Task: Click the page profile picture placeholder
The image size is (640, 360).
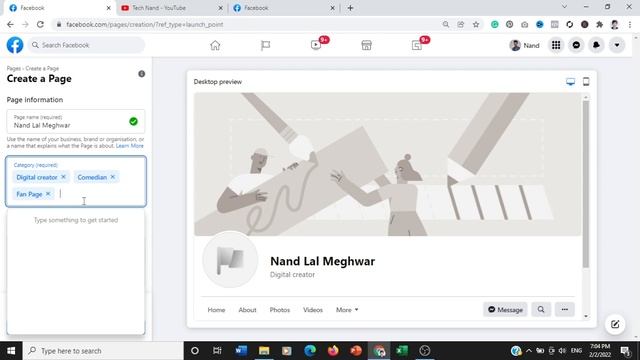Action: tap(230, 260)
